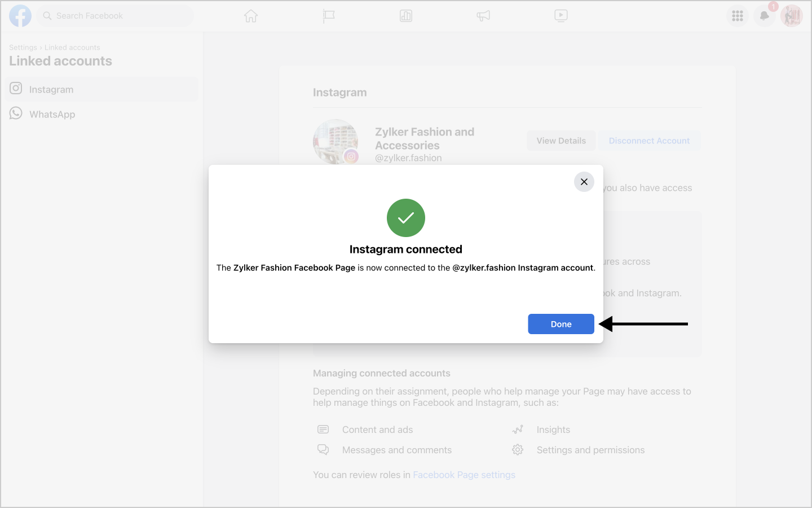Screen dimensions: 812x508
Task: Click the Instagram connected heading
Action: pos(406,249)
